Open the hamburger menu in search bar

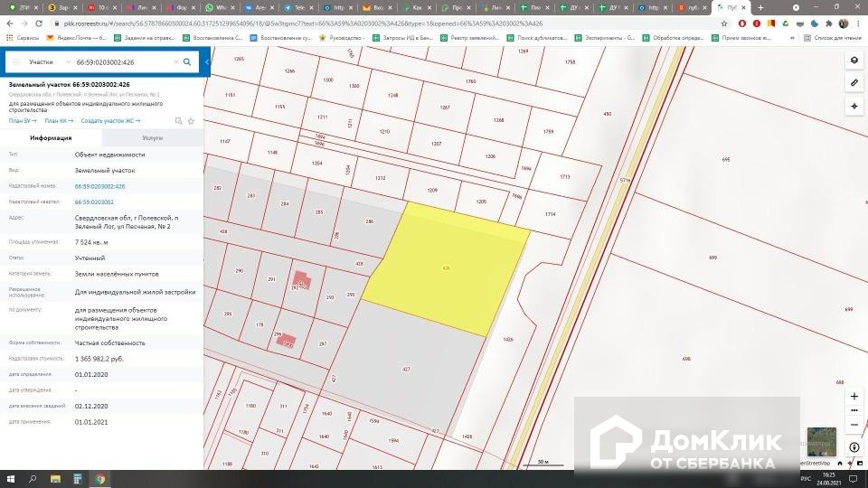pos(16,62)
